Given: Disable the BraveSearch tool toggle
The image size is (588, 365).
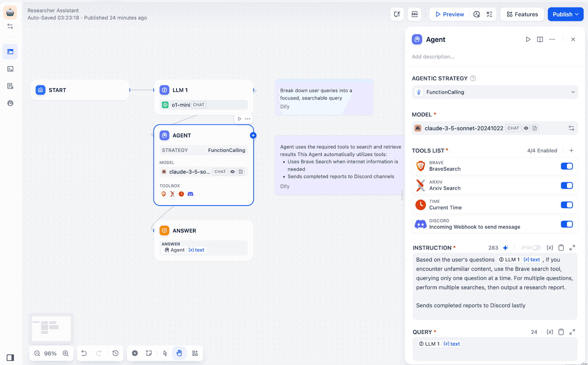Looking at the screenshot, I should [567, 166].
